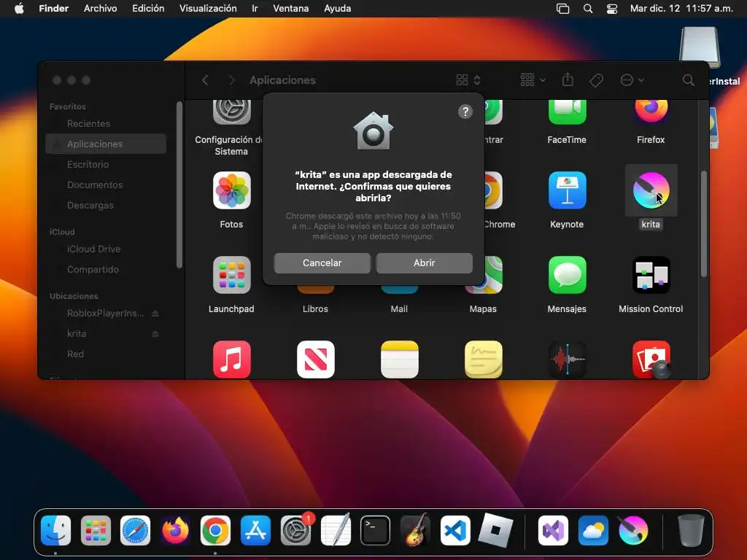
Task: Eject the krita volume in the sidebar
Action: pyautogui.click(x=155, y=334)
